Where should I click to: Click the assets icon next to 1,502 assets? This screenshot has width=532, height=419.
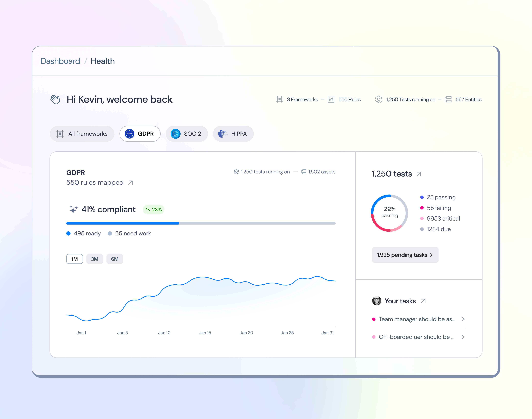click(304, 172)
